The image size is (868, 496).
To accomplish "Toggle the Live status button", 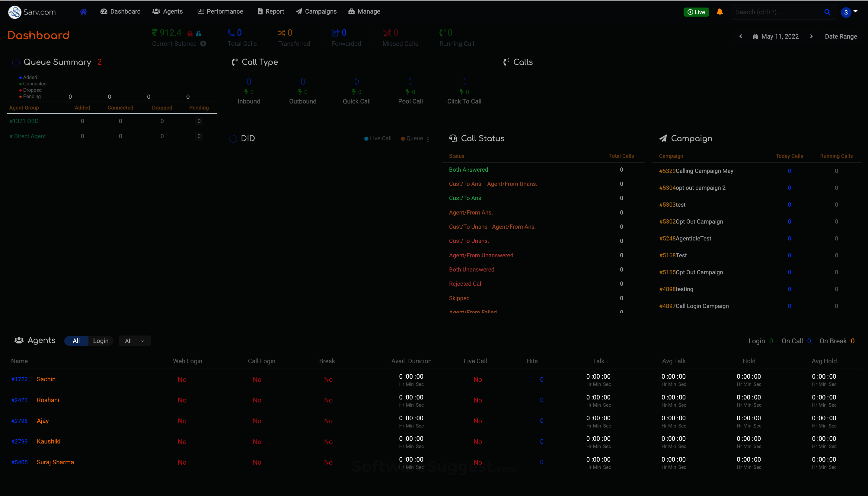I will 696,12.
